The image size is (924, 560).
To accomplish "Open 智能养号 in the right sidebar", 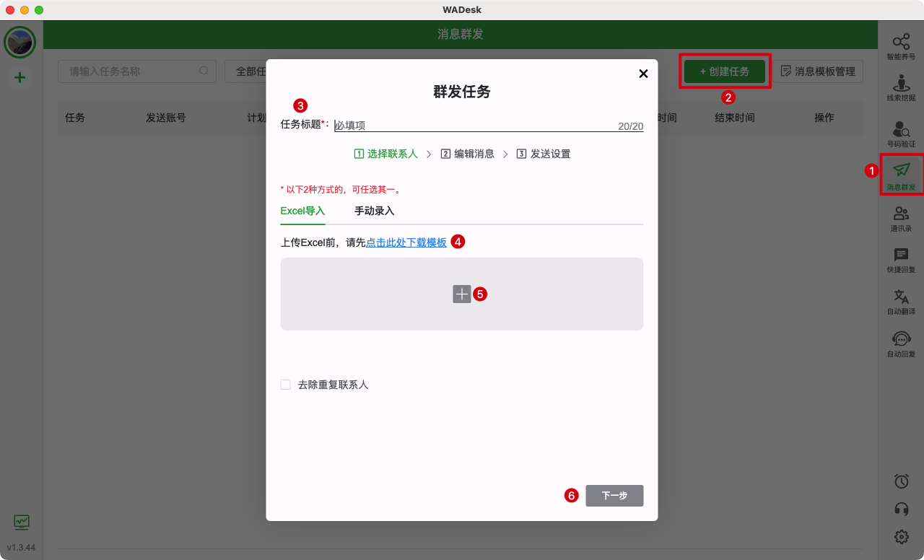I will tap(901, 47).
